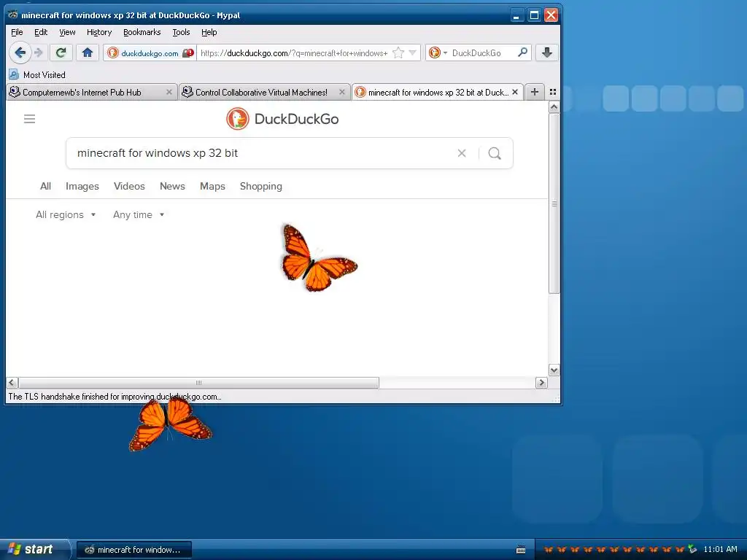This screenshot has width=747, height=560.
Task: Open the Tools menu
Action: pos(181,32)
